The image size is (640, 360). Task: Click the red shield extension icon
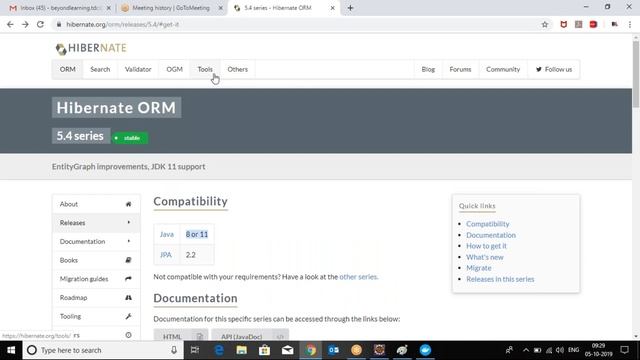pos(564,24)
